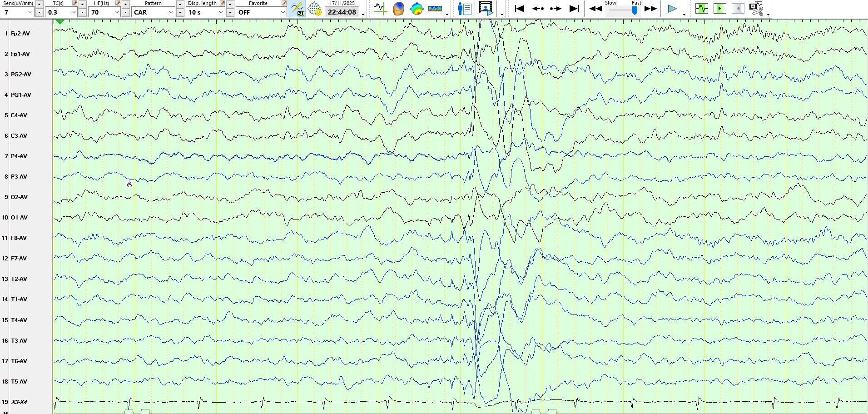Screen dimensions: 868x414
Task: Expand the arrow after the play button
Action: pos(684,15)
